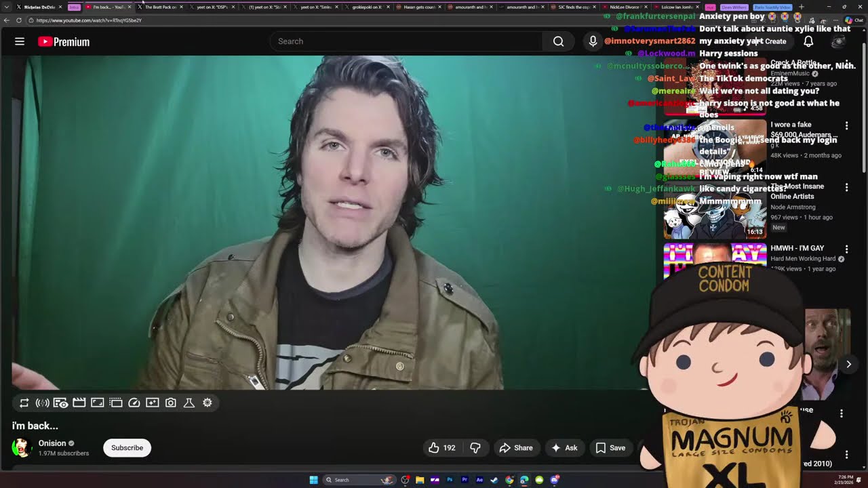868x488 pixels.
Task: Like the video with thumbs up
Action: 441,448
